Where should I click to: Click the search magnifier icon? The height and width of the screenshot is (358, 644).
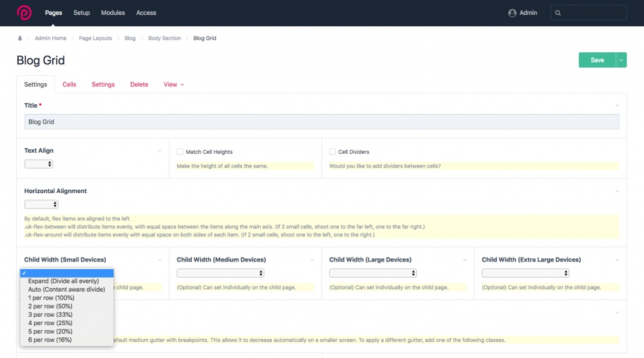[x=558, y=13]
